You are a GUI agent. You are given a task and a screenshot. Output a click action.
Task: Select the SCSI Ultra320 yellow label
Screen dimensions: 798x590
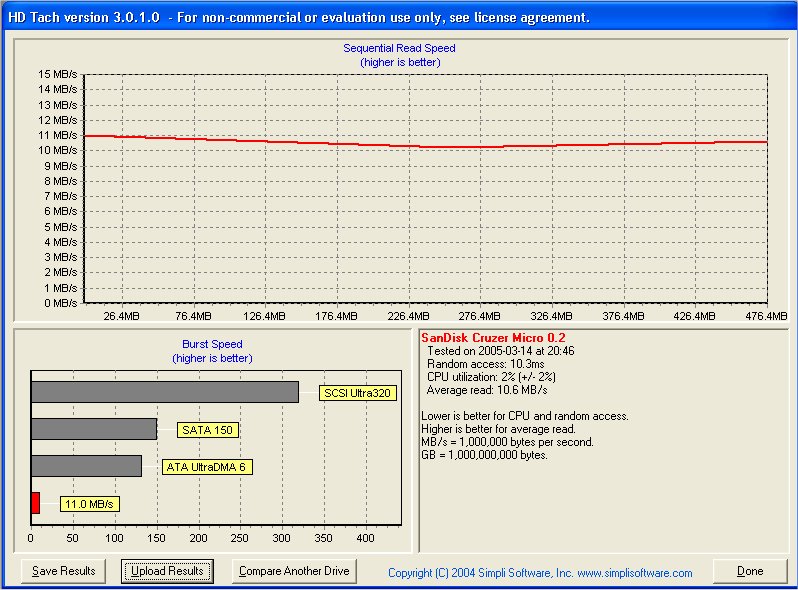tap(358, 393)
